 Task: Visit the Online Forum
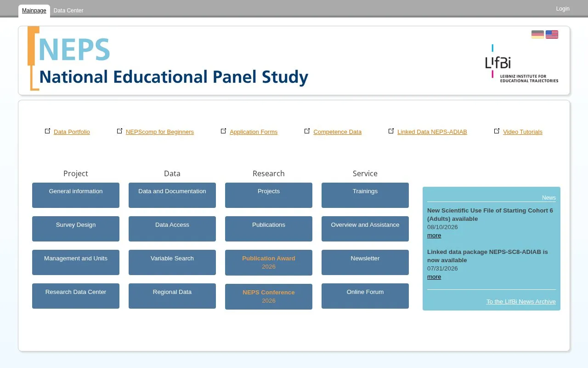365,296
